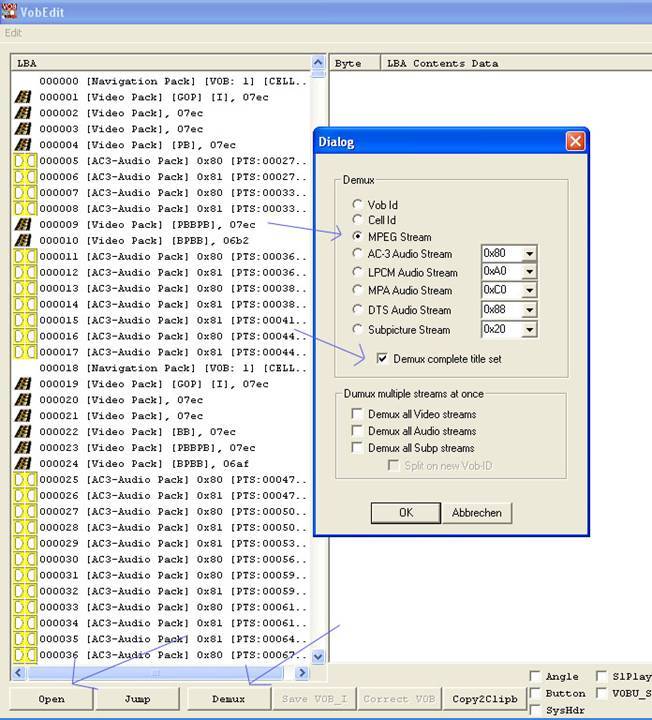Click the LBA list scroll left arrow
This screenshot has width=652, height=720.
[18, 673]
